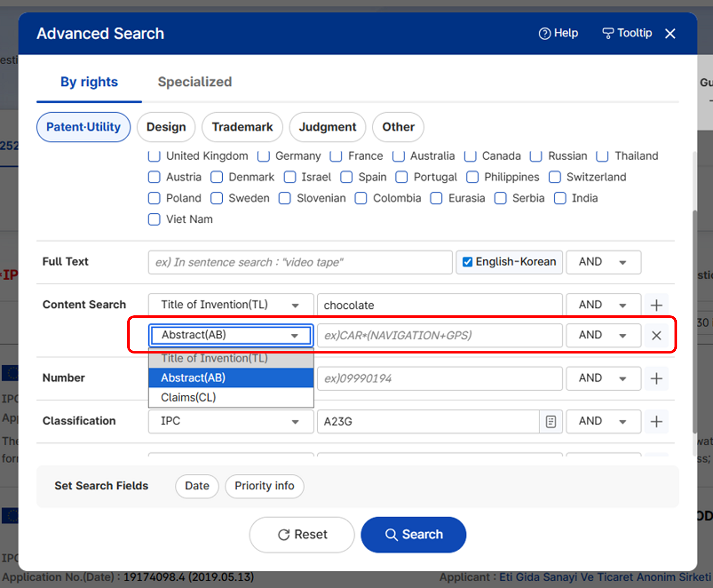Expand the IPC classification type dropdown
Viewport: 713px width, 588px height.
click(230, 421)
